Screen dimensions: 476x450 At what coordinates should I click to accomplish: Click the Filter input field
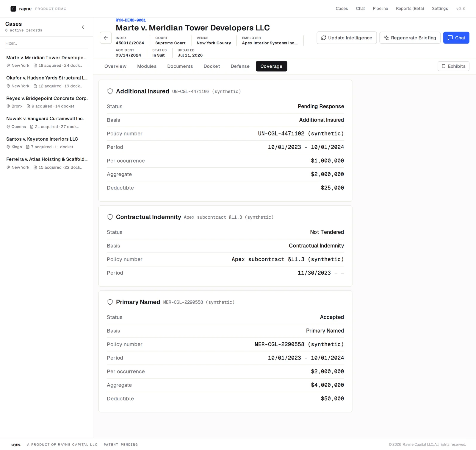point(46,43)
